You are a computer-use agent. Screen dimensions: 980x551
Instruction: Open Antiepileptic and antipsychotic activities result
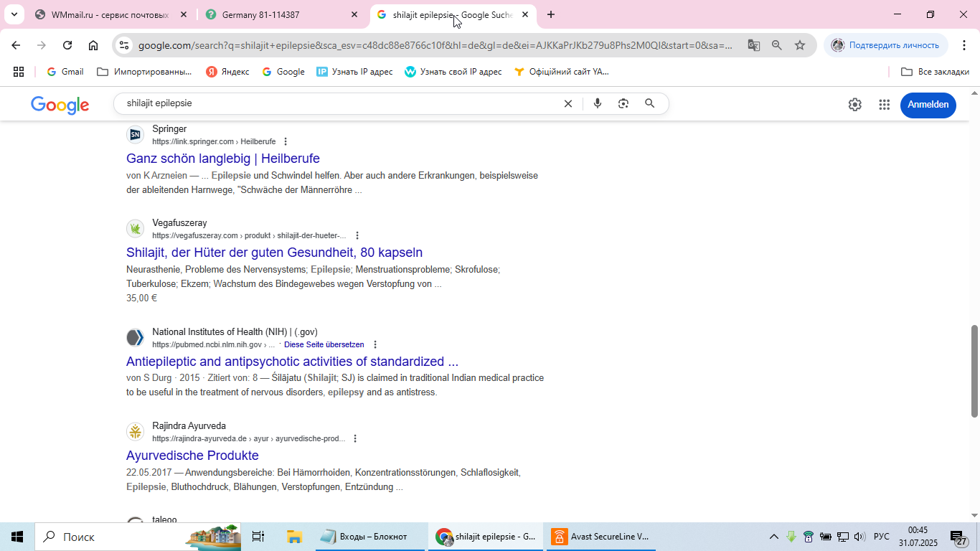pyautogui.click(x=292, y=362)
